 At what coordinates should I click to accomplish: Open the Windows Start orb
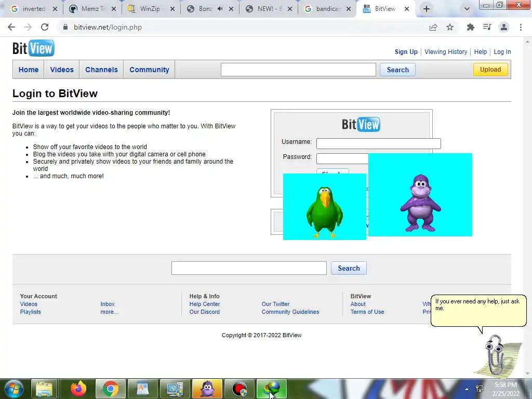pos(14,389)
